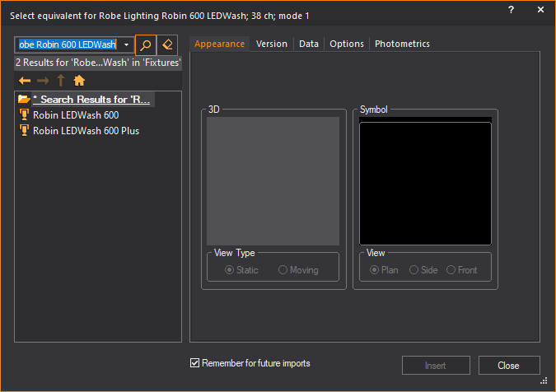Expand the search field dropdown arrow
Image resolution: width=556 pixels, height=392 pixels.
pyautogui.click(x=126, y=45)
